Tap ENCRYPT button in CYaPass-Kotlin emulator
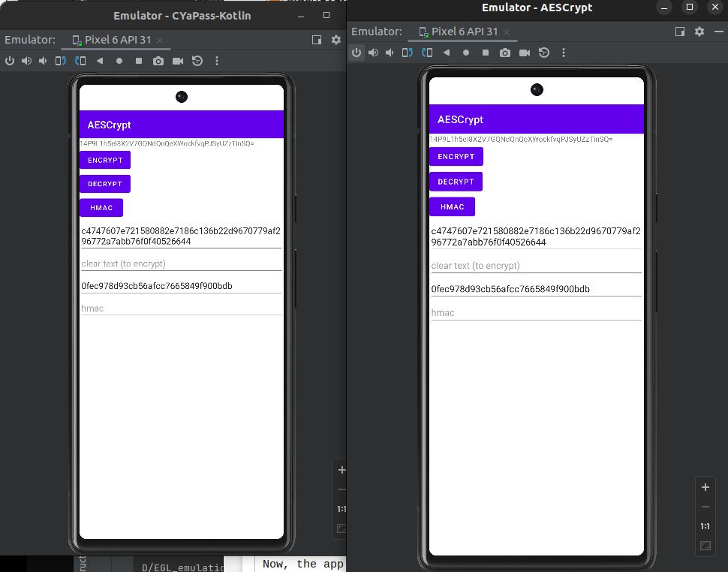Image resolution: width=728 pixels, height=572 pixels. click(x=105, y=160)
